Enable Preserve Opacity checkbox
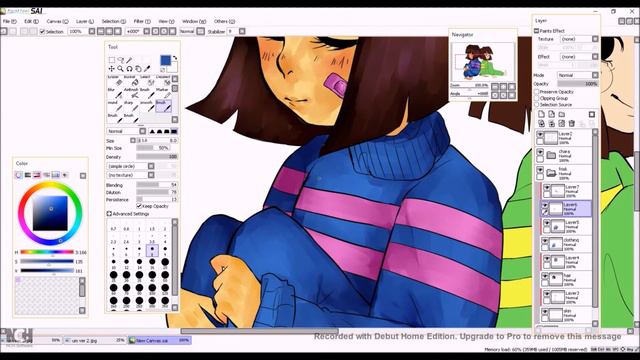This screenshot has height=360, width=640. (537, 92)
